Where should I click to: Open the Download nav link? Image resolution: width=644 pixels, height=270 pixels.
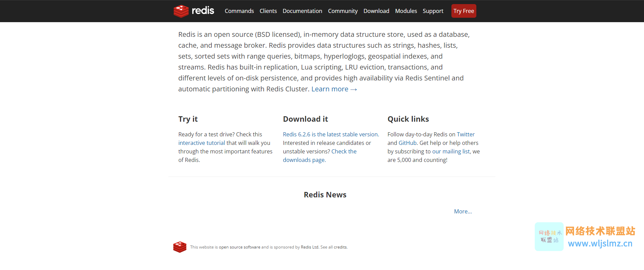[376, 11]
